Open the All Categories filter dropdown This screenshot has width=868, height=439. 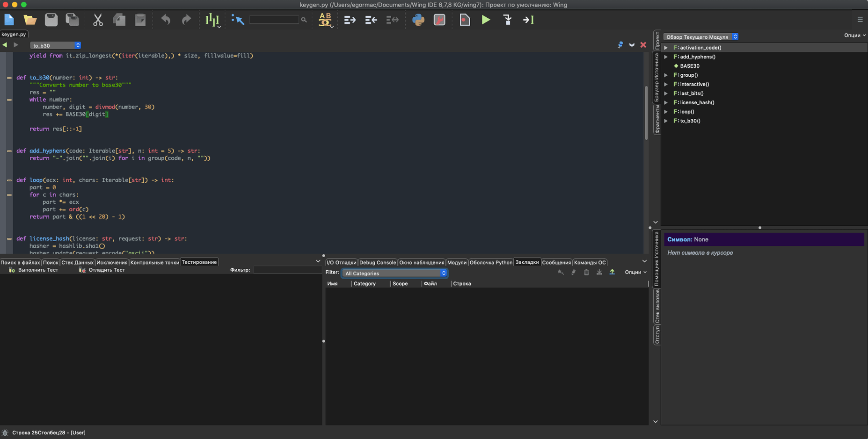coord(395,273)
